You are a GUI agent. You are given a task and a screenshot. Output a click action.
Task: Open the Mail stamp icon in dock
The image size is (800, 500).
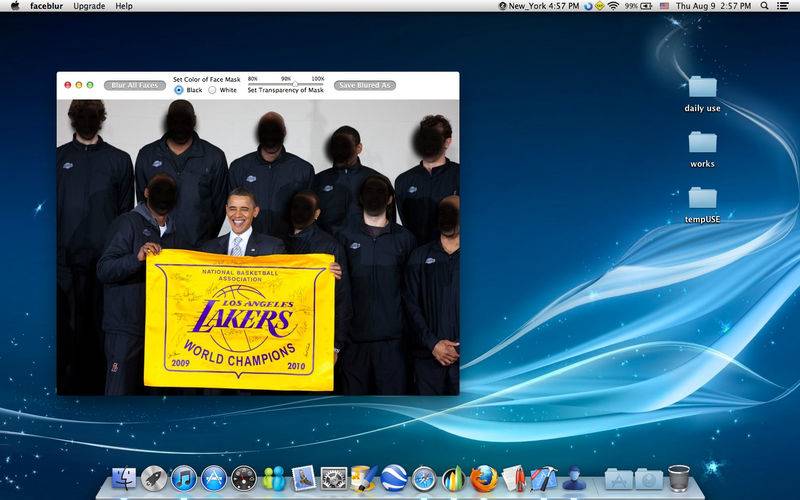(304, 479)
